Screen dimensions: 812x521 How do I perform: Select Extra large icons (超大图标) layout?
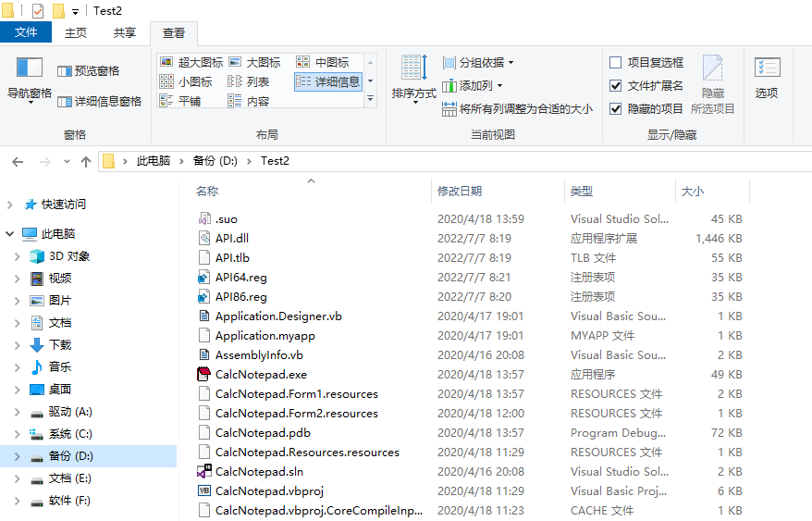coord(191,62)
